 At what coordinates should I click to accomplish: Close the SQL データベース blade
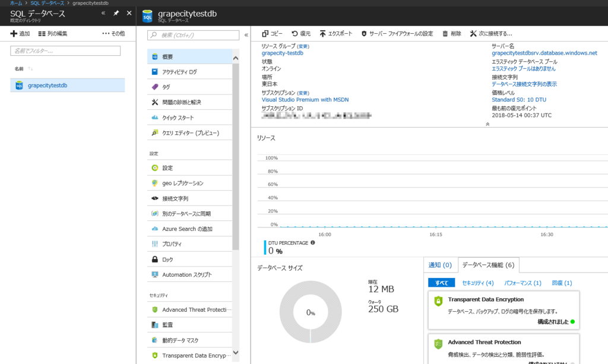(129, 13)
